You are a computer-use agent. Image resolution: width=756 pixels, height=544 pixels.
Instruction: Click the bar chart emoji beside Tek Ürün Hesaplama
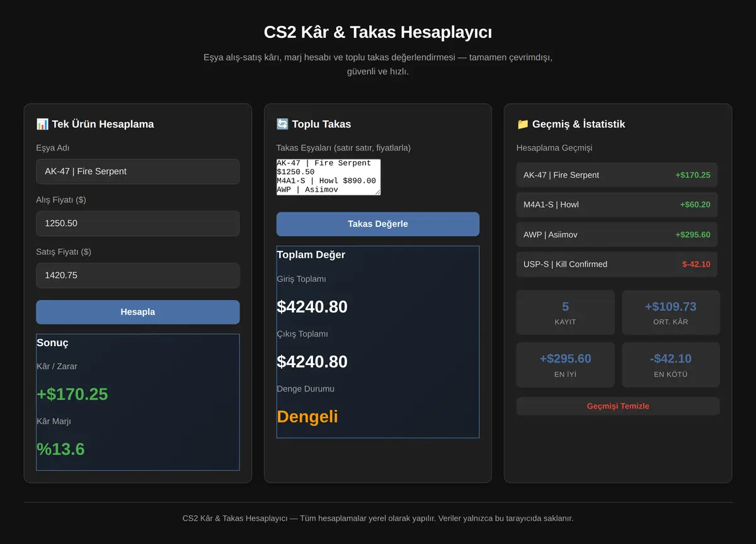pyautogui.click(x=42, y=124)
